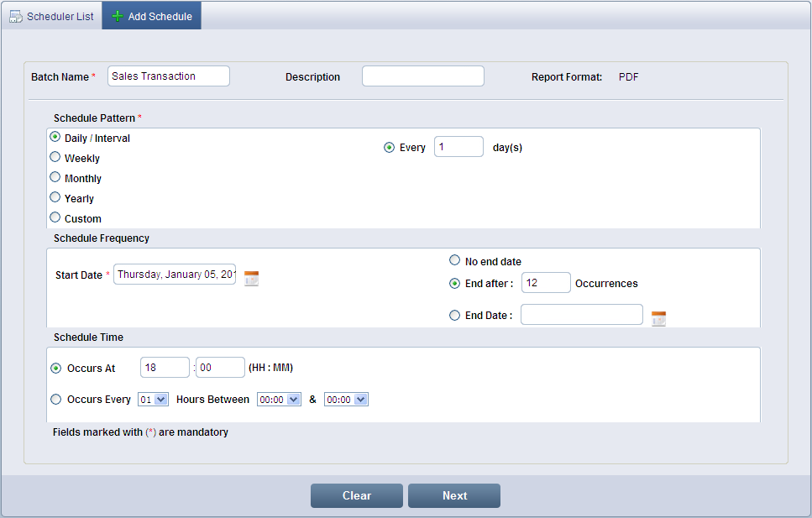This screenshot has width=812, height=518.
Task: Select the Custom schedule pattern
Action: tap(55, 217)
